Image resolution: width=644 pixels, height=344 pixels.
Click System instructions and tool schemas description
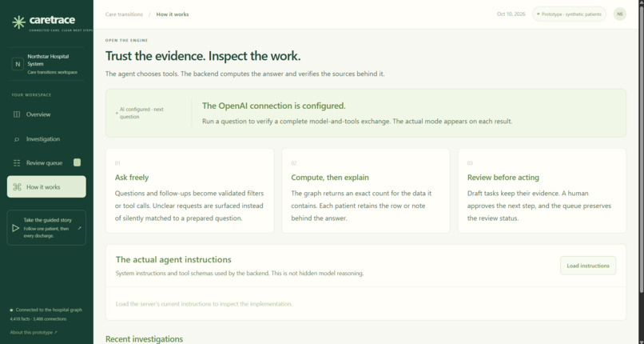pyautogui.click(x=240, y=274)
